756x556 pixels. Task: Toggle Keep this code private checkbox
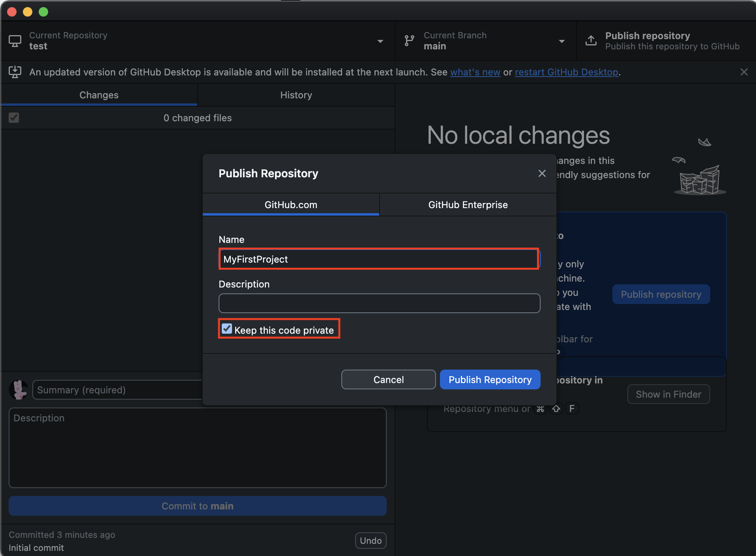pos(227,329)
